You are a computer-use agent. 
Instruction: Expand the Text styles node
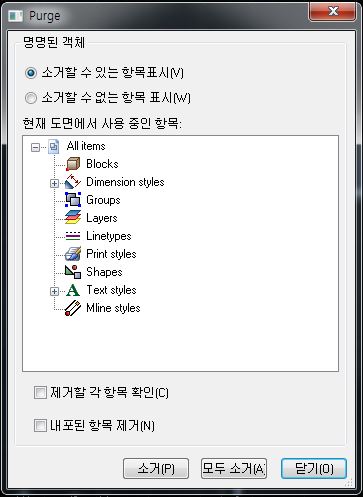pyautogui.click(x=54, y=291)
